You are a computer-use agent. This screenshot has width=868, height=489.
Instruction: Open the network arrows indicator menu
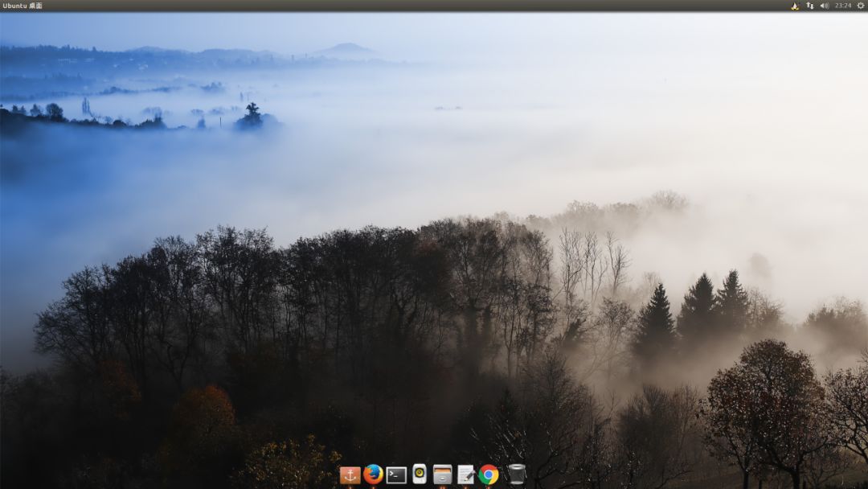pos(810,6)
